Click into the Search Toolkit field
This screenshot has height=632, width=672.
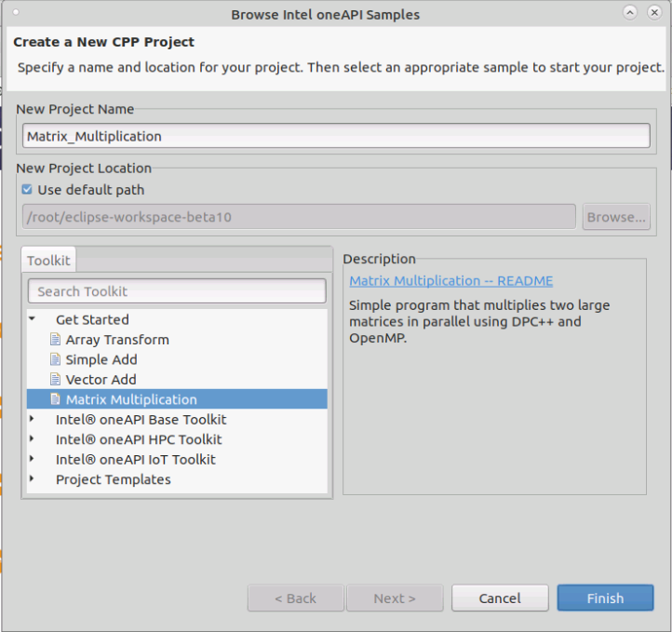(x=177, y=291)
